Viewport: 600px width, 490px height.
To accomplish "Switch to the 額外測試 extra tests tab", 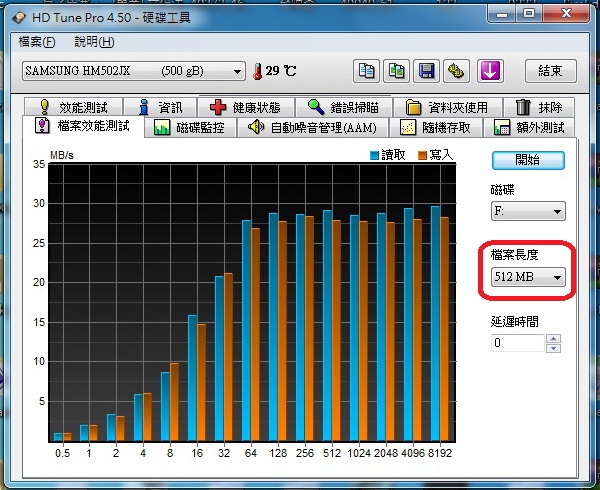I will click(x=529, y=127).
